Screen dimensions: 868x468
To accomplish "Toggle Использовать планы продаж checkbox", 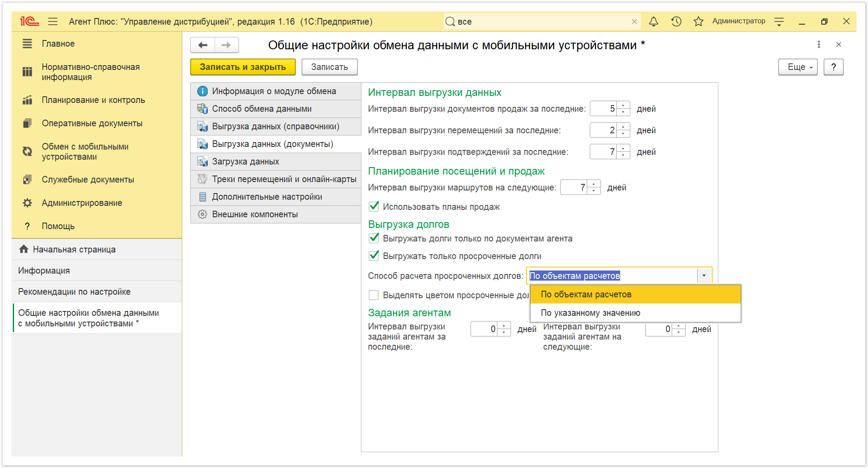I will click(374, 206).
